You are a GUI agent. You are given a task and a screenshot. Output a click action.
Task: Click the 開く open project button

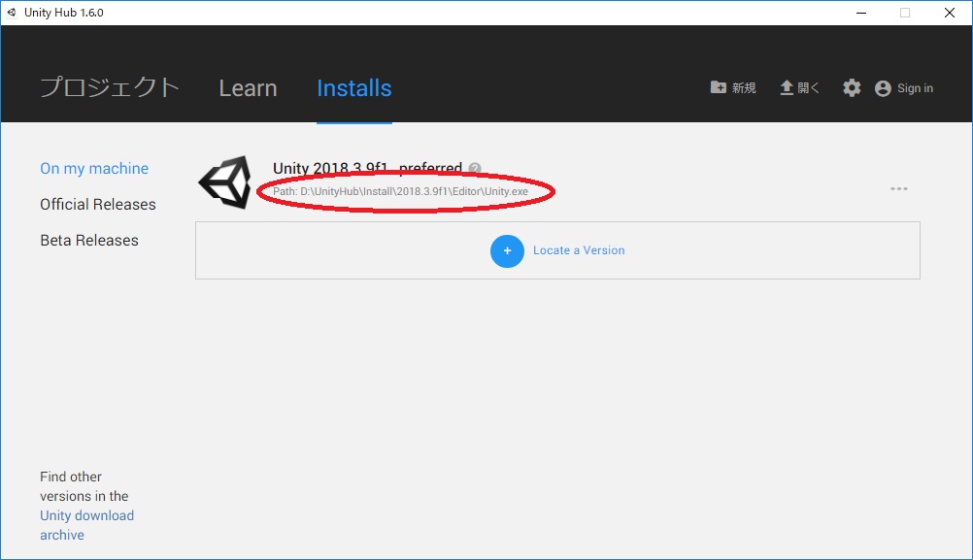tap(799, 87)
